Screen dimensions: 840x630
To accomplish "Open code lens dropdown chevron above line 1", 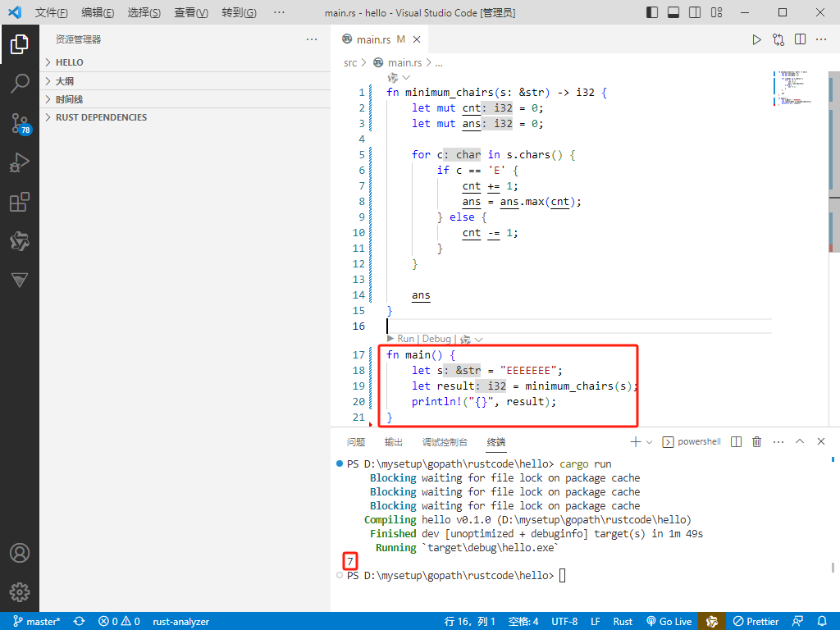I will (406, 78).
